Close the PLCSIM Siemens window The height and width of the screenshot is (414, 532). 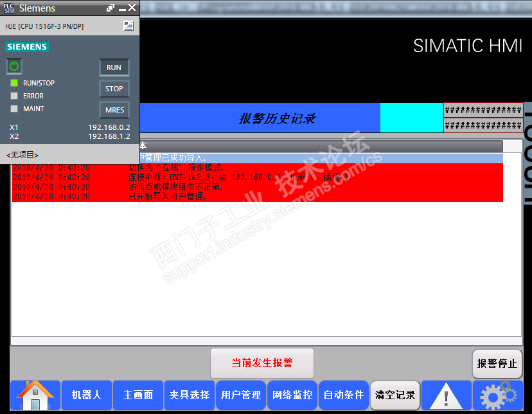coord(132,8)
